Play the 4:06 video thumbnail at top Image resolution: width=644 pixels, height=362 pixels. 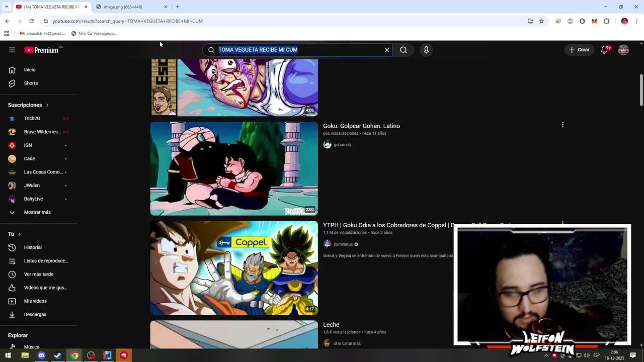[234, 87]
